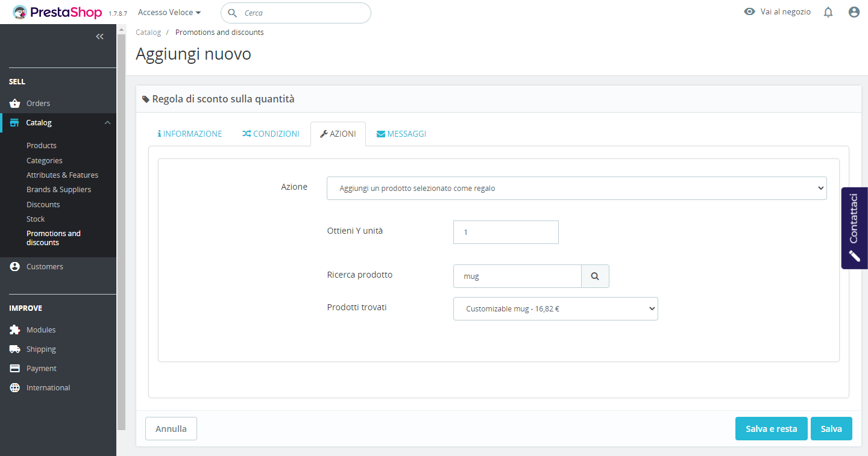Click the pencil icon on Contattaci tab
The width and height of the screenshot is (868, 456).
pos(854,256)
